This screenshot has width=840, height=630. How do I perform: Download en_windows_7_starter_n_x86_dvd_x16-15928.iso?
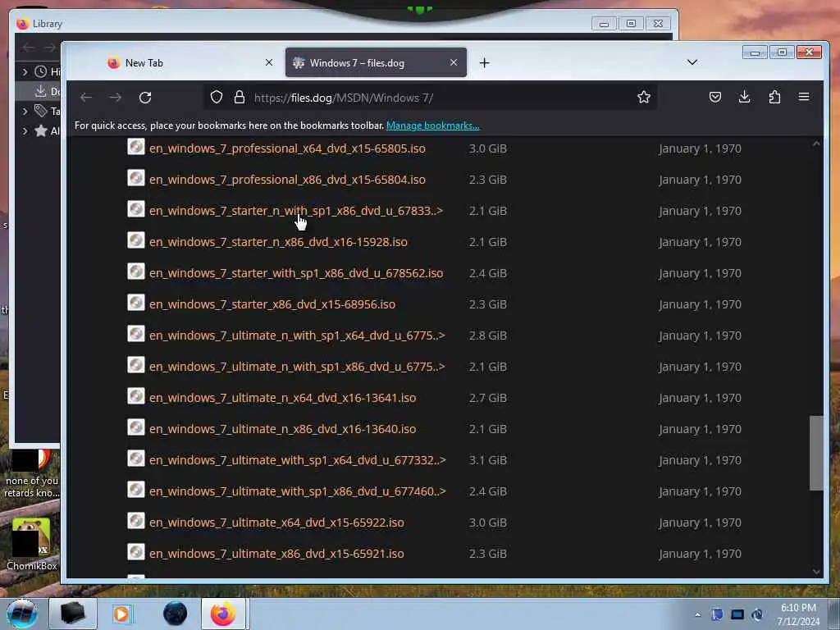pos(278,242)
